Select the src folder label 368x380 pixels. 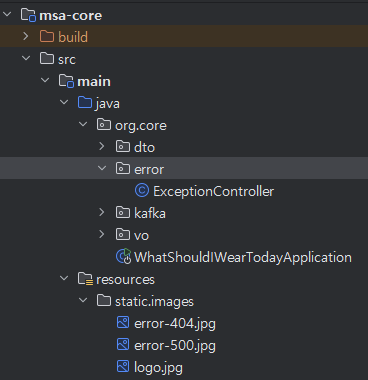click(x=67, y=59)
